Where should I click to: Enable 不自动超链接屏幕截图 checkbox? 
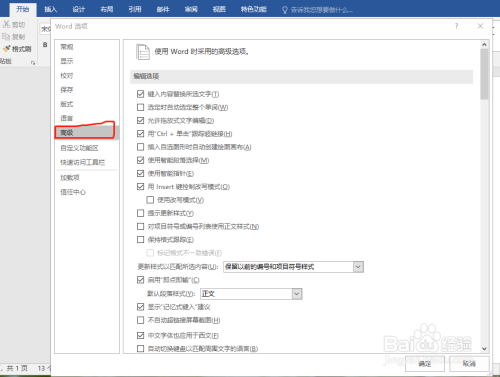141,320
